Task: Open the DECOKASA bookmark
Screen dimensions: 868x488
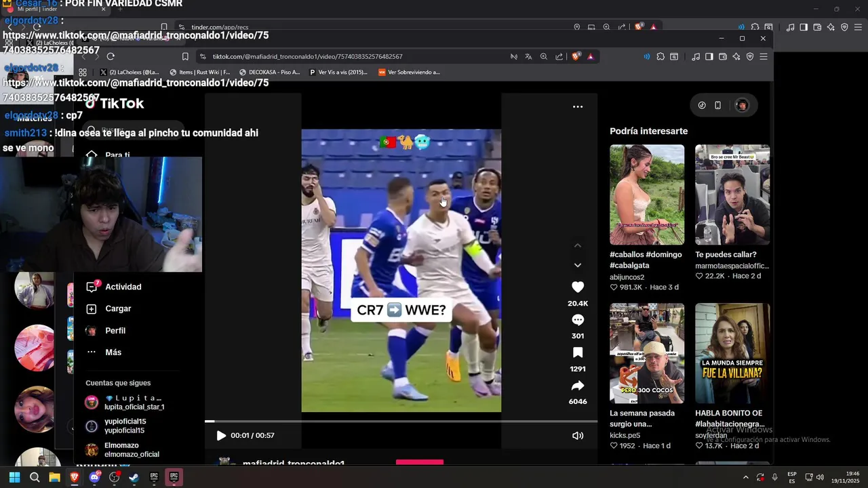Action: click(269, 72)
